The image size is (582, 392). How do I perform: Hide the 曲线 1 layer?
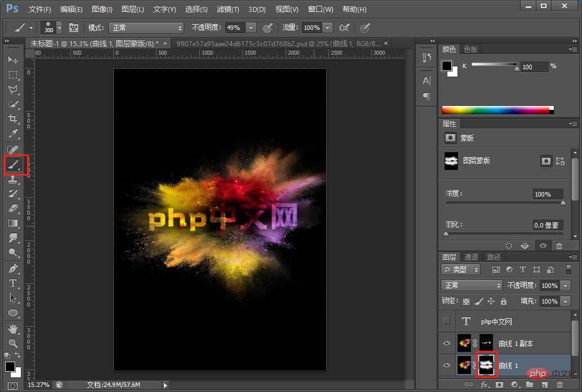tap(447, 365)
